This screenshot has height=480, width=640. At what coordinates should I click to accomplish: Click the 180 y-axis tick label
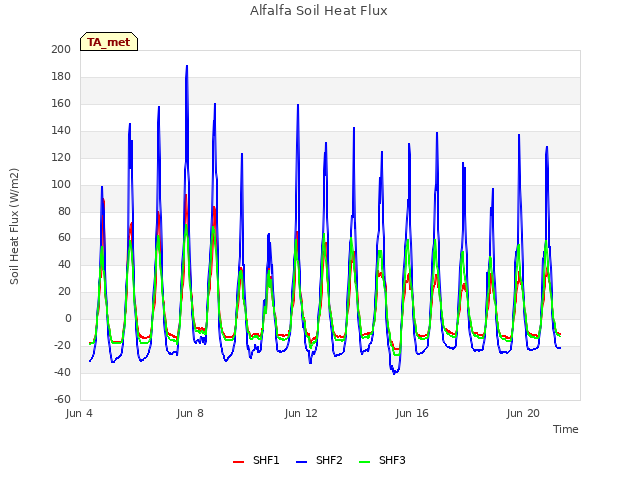pyautogui.click(x=61, y=76)
